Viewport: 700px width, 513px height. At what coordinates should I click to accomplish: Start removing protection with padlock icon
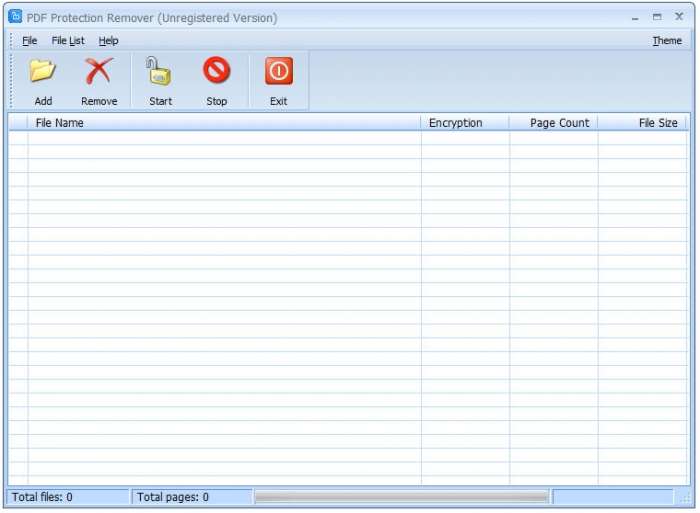[159, 71]
